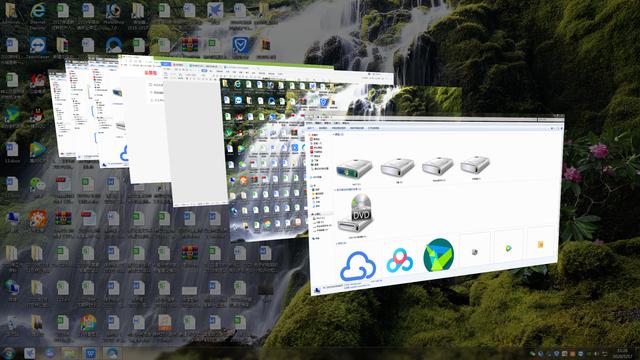Image resolution: width=640 pixels, height=360 pixels.
Task: Select the small green play icon in Explorer
Action: [508, 248]
